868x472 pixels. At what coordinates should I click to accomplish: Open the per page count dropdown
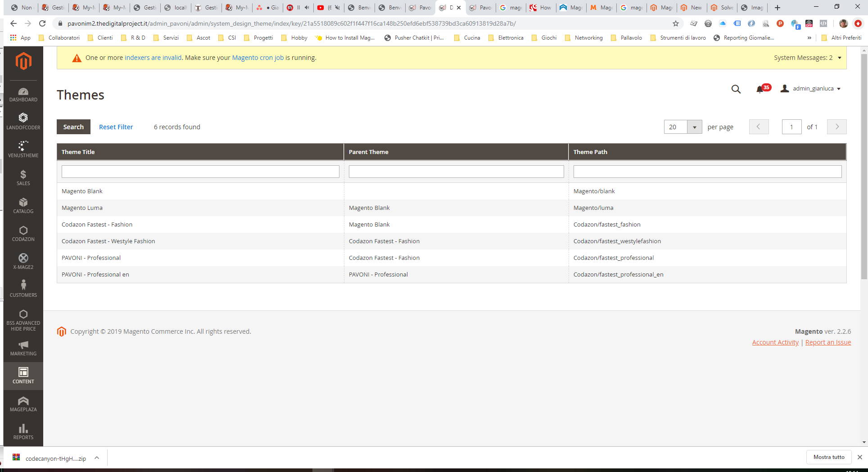695,127
